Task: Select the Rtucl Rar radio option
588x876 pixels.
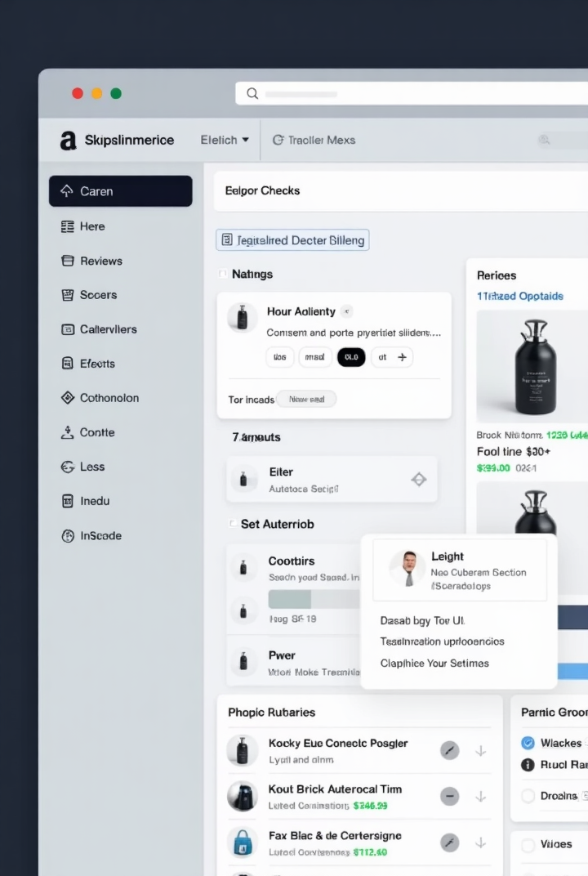Action: coord(528,765)
